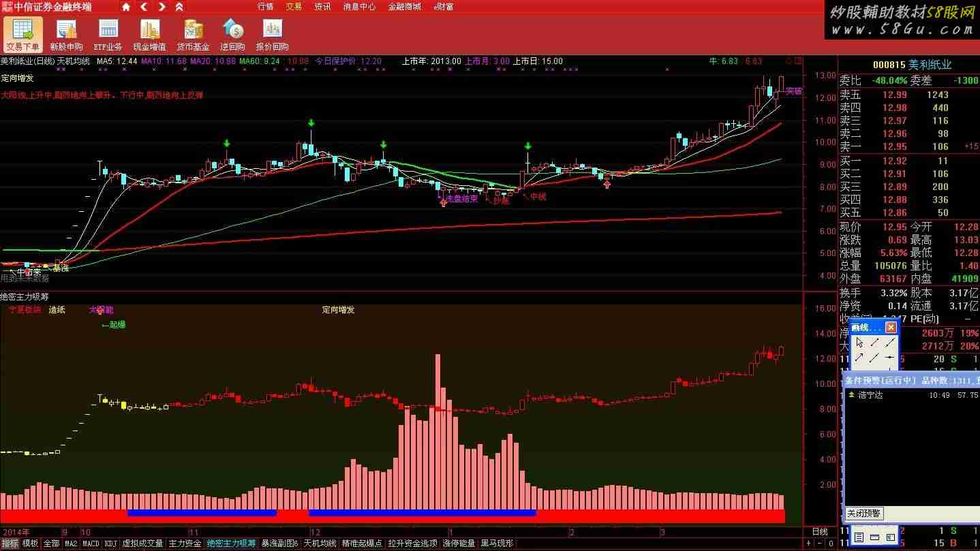Switch to the 涨停能量 indicator tab

(459, 544)
